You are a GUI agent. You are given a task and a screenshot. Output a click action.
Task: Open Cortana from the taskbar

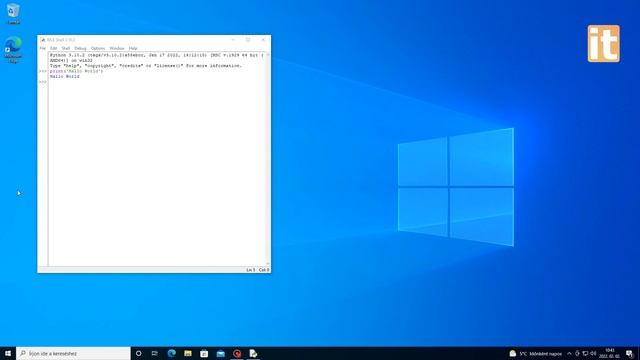click(138, 353)
